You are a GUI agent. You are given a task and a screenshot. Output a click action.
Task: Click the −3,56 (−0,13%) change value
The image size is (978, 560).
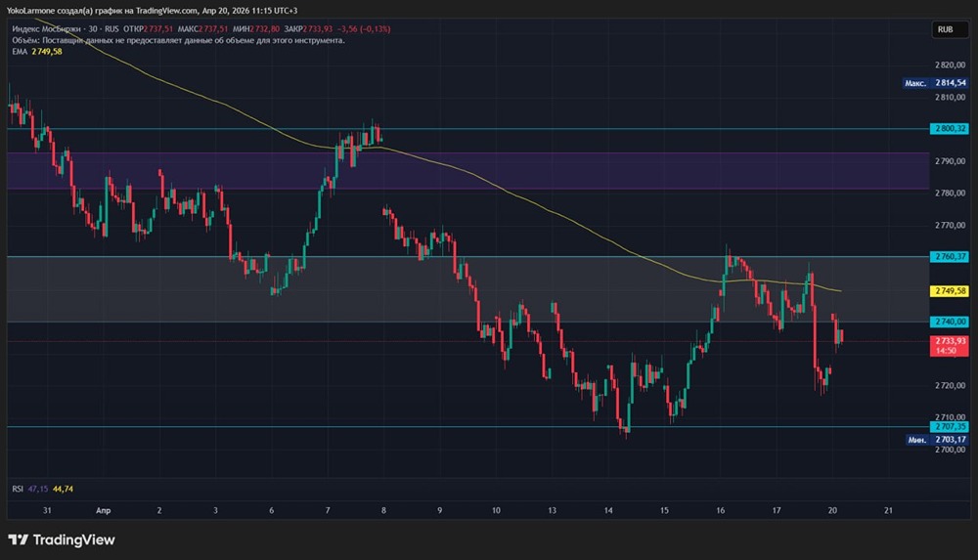pyautogui.click(x=364, y=28)
